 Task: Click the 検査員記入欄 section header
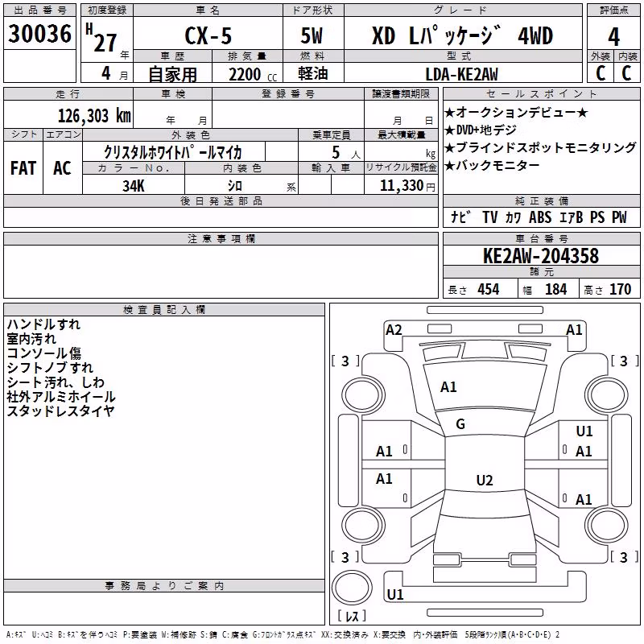click(164, 310)
